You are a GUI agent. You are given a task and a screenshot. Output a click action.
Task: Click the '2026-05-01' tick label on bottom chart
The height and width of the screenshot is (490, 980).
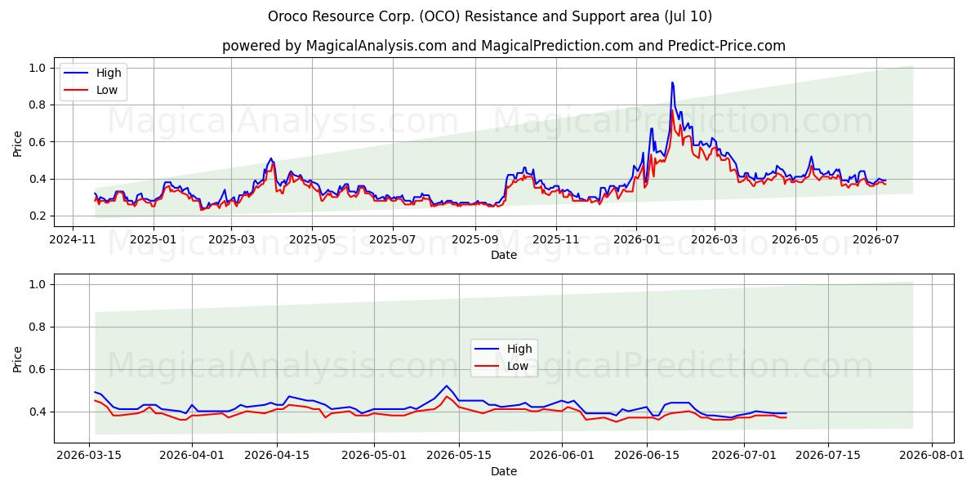(374, 457)
